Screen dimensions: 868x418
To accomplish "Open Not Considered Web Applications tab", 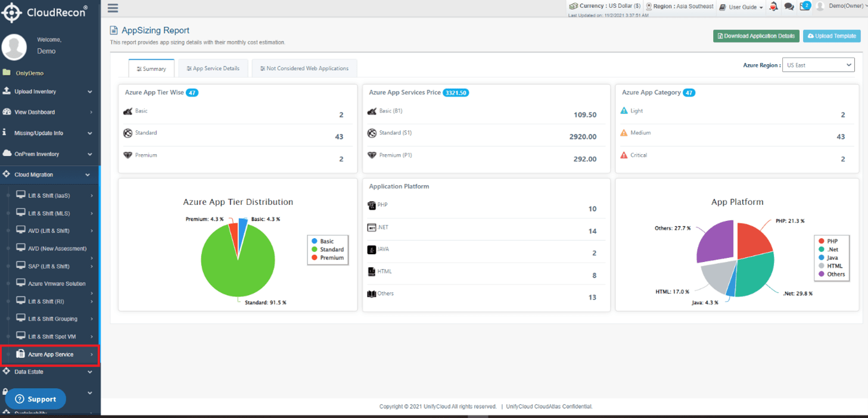I will click(x=304, y=68).
